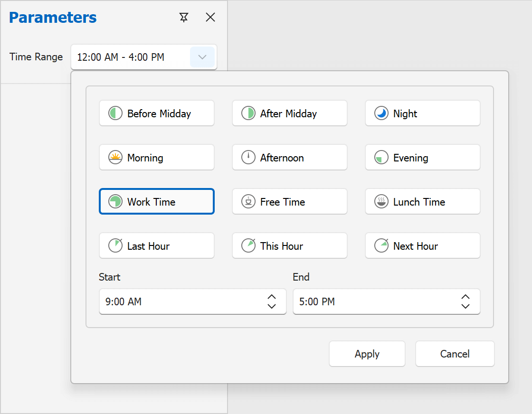Image resolution: width=532 pixels, height=414 pixels.
Task: Click the Free Time coffee cup icon
Action: click(248, 201)
